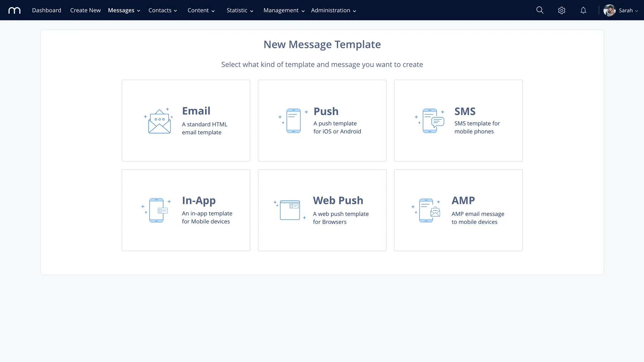Expand the Statistic dropdown menu

(240, 10)
